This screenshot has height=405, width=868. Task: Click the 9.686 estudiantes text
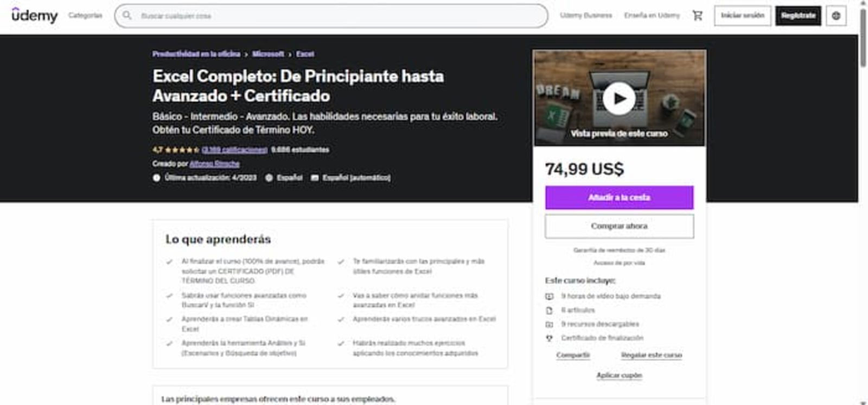[x=300, y=150]
